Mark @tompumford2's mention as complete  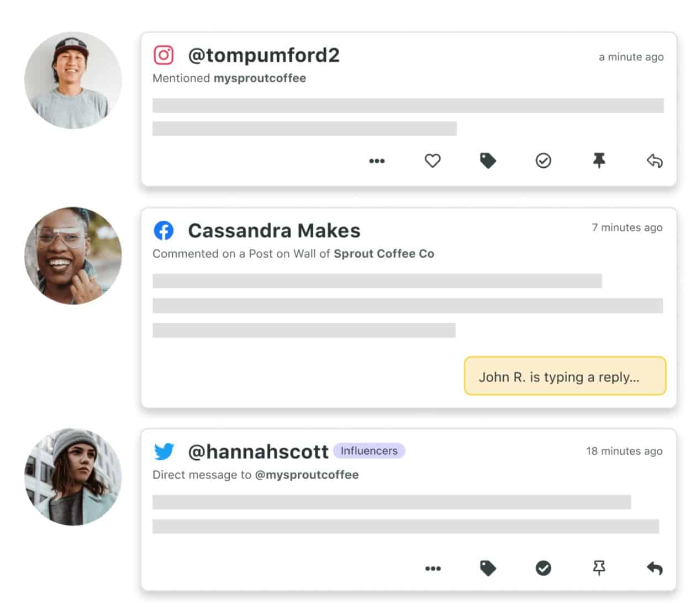click(x=544, y=161)
